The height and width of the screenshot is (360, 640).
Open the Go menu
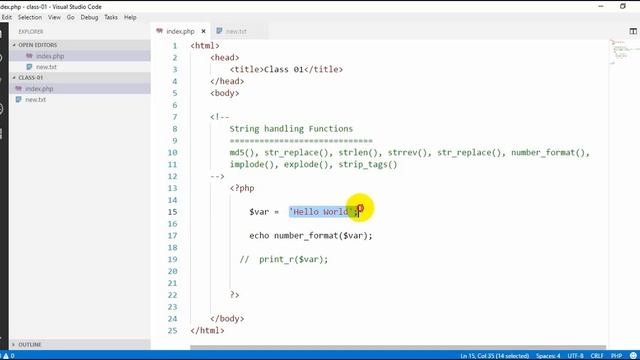click(x=71, y=17)
